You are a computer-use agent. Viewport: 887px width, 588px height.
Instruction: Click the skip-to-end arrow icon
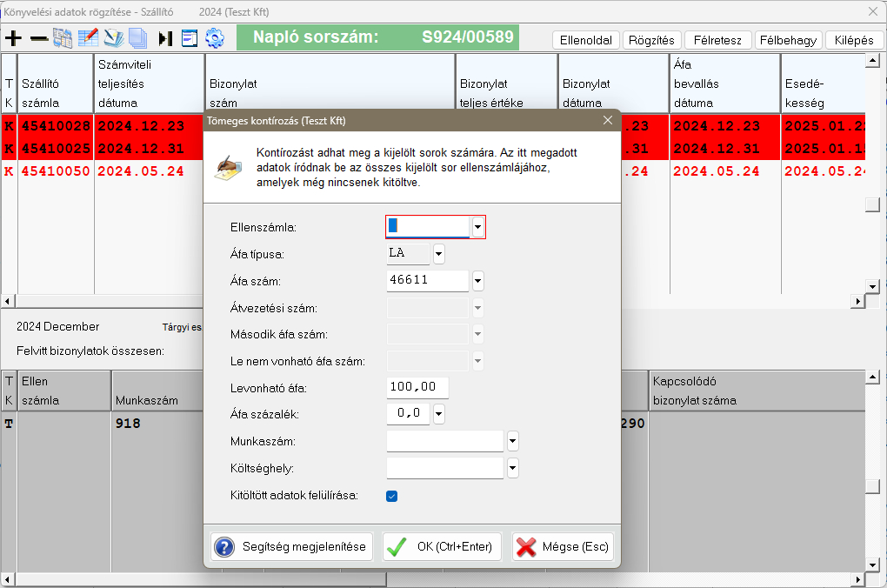[165, 38]
